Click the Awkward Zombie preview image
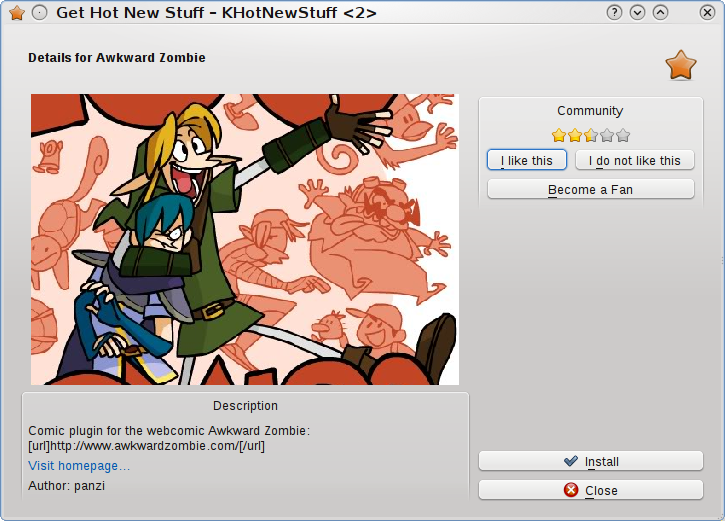This screenshot has height=521, width=725. click(x=245, y=239)
